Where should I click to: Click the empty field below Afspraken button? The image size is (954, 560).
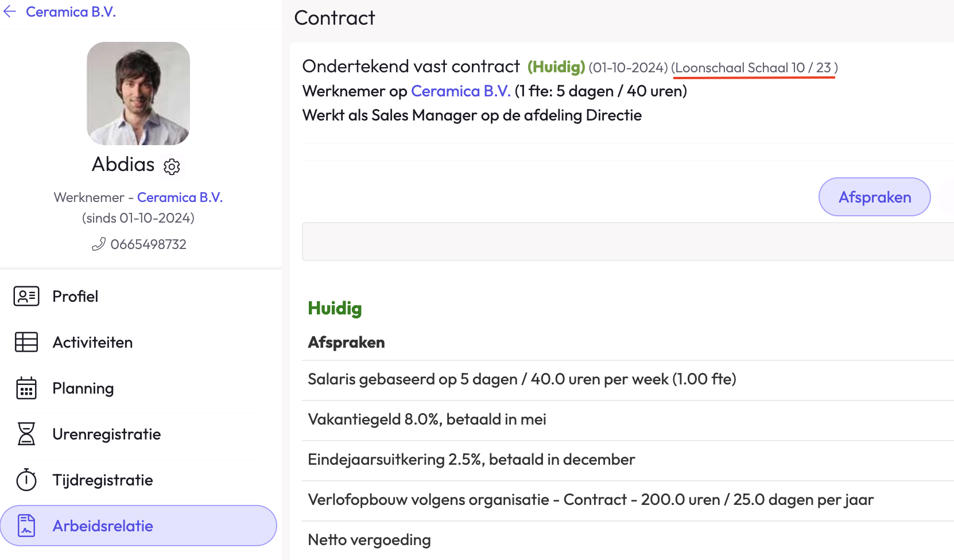tap(626, 242)
